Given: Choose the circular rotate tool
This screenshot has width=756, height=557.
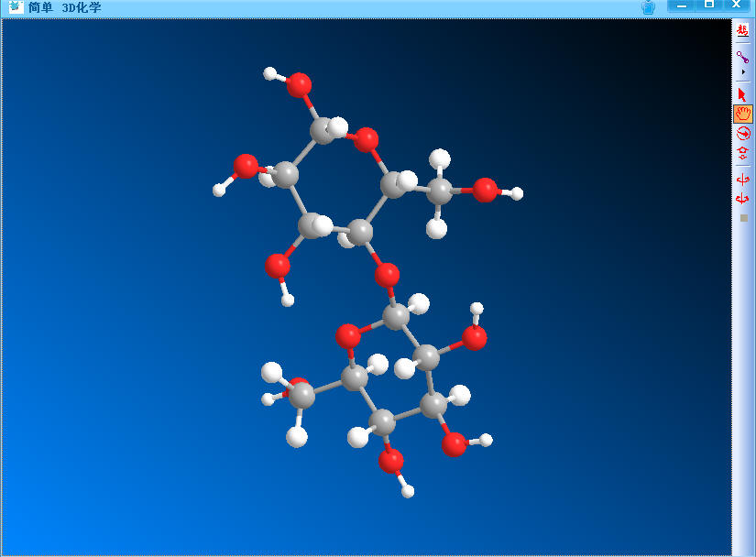Looking at the screenshot, I should (742, 133).
